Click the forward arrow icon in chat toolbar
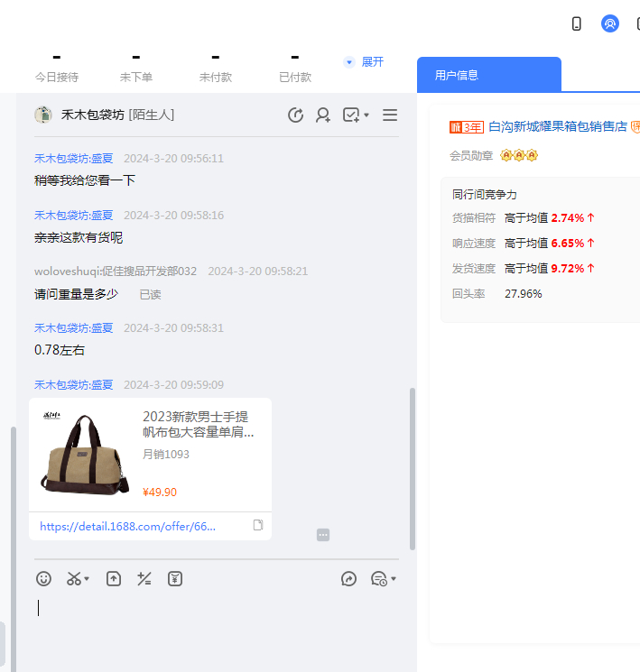The width and height of the screenshot is (640, 672). 349,579
